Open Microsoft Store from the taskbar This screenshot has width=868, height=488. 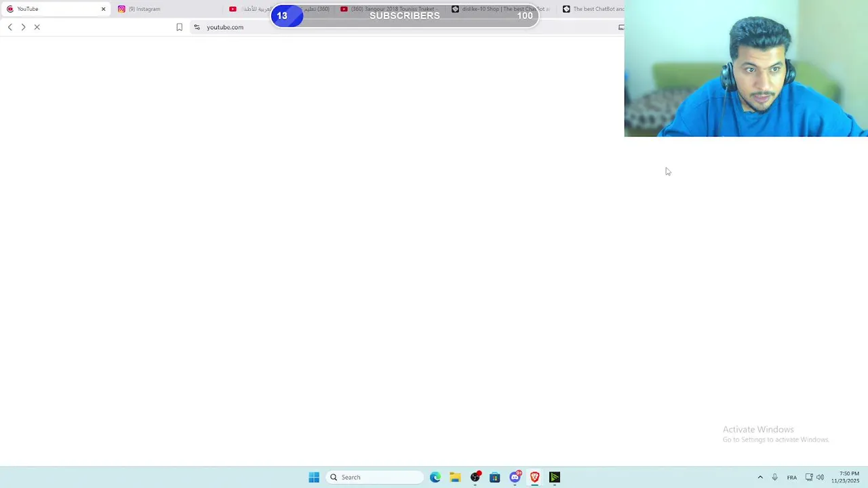[x=495, y=477]
